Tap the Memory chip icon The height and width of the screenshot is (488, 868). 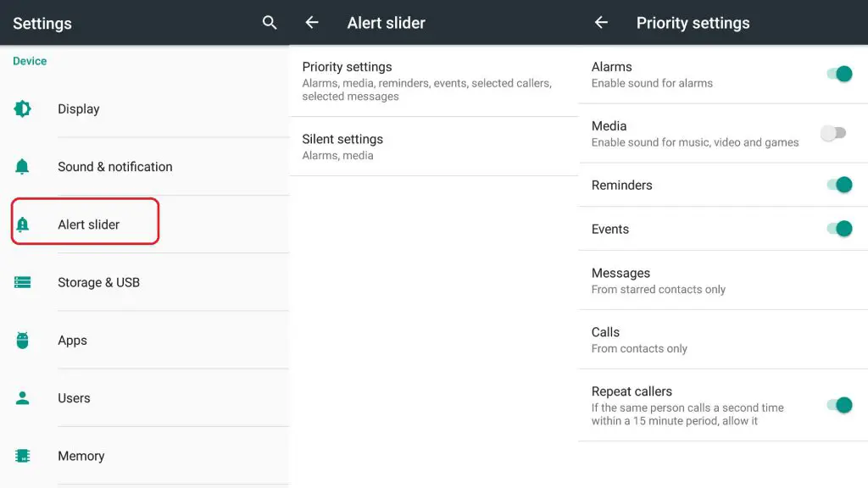[23, 456]
